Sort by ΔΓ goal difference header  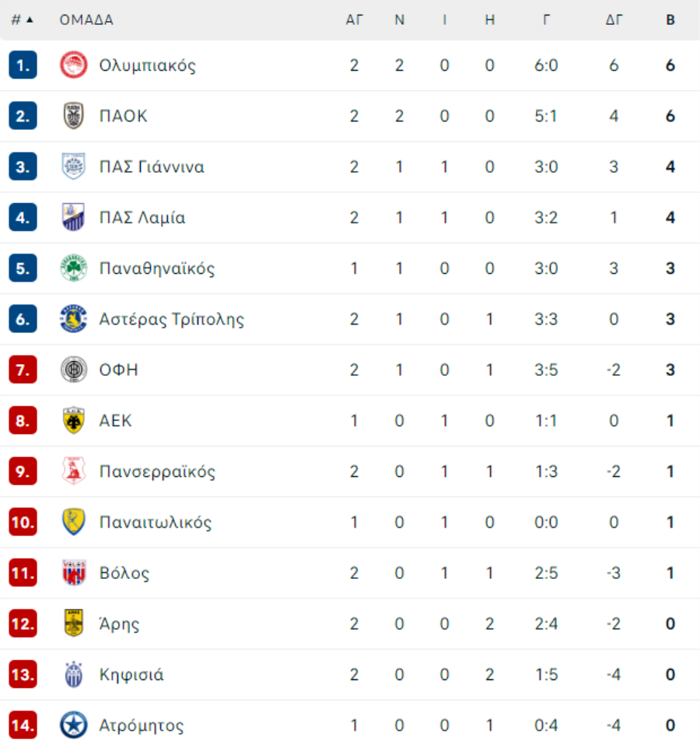pos(614,20)
